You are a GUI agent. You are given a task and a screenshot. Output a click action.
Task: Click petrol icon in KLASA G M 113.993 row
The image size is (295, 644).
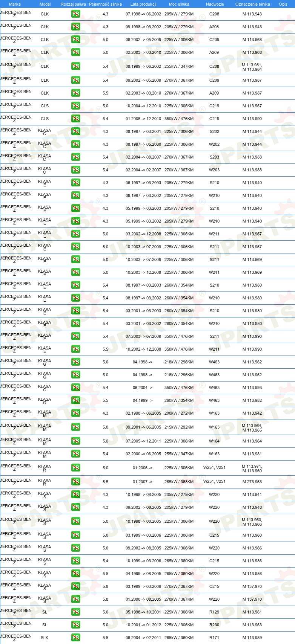coord(75,388)
